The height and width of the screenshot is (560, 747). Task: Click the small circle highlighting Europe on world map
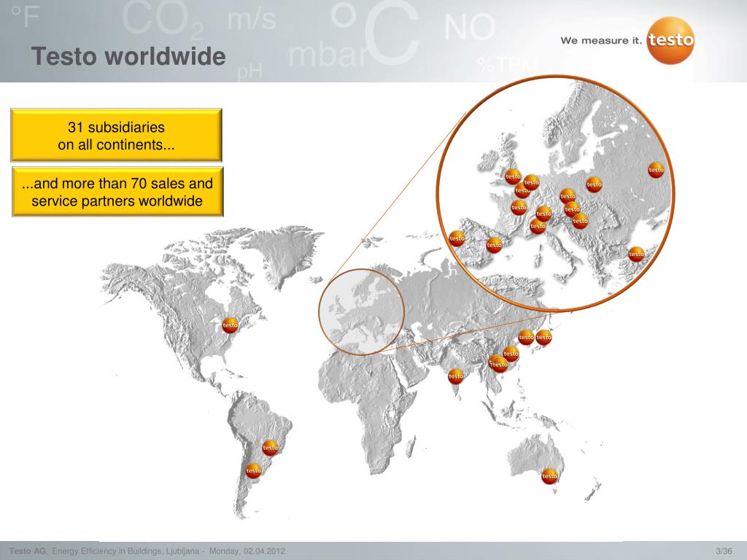(x=361, y=312)
